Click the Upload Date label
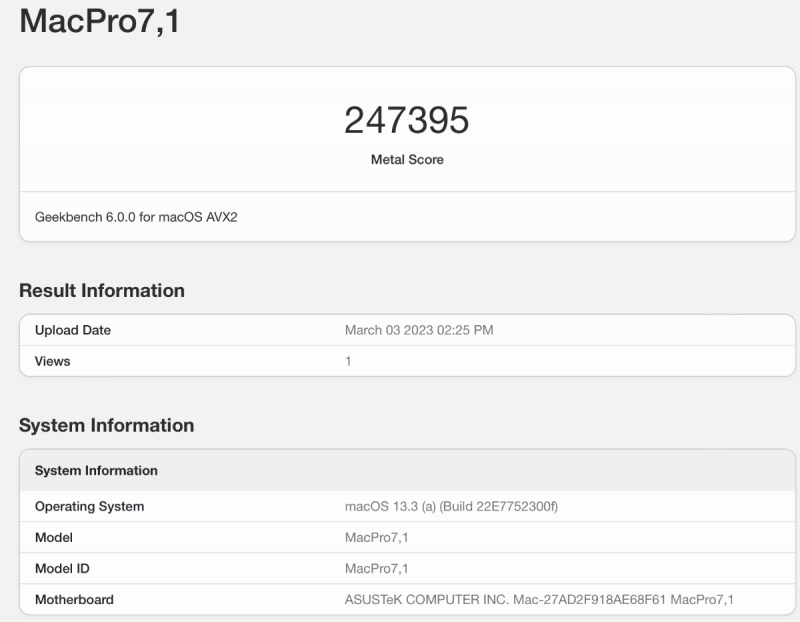This screenshot has width=800, height=622. point(73,330)
